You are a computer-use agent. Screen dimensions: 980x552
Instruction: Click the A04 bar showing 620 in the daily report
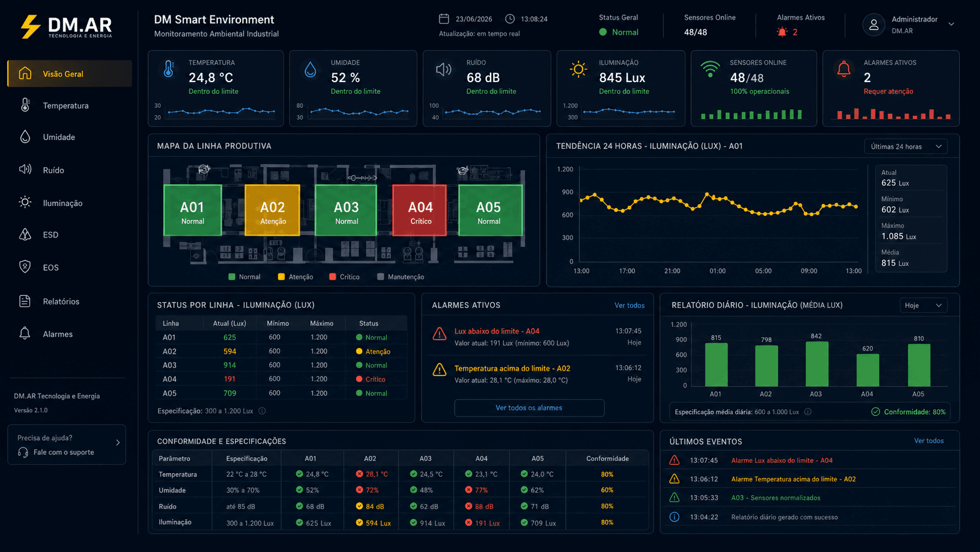(x=867, y=370)
